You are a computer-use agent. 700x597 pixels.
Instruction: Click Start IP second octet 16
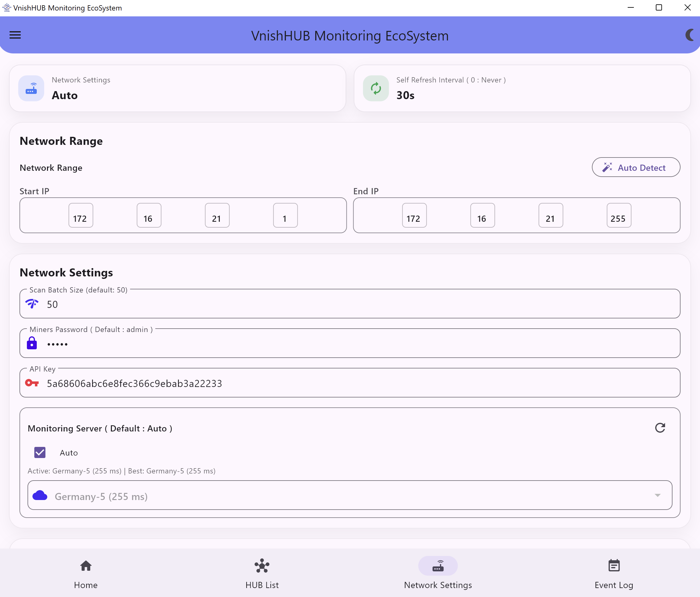point(149,216)
